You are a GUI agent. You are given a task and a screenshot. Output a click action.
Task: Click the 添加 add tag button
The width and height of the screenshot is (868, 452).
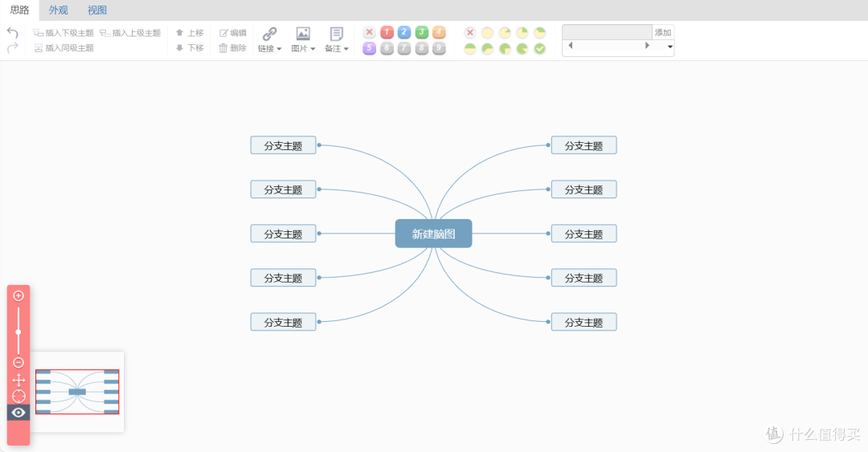click(x=662, y=32)
